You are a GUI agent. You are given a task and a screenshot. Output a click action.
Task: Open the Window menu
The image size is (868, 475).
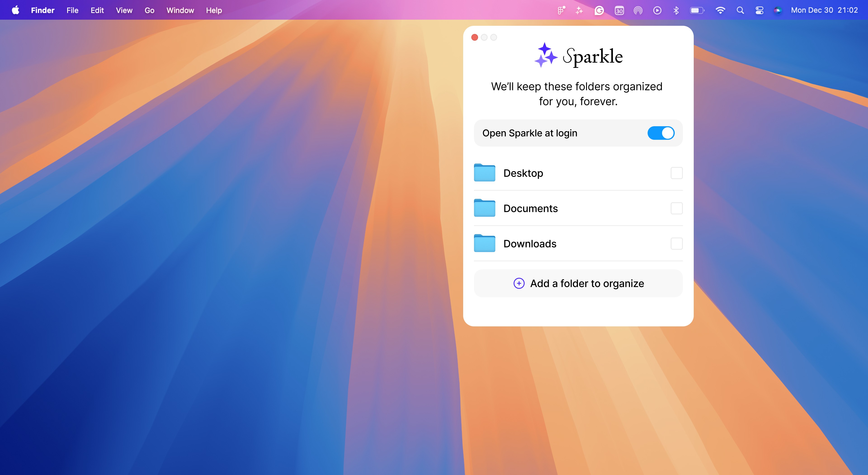[x=180, y=10]
